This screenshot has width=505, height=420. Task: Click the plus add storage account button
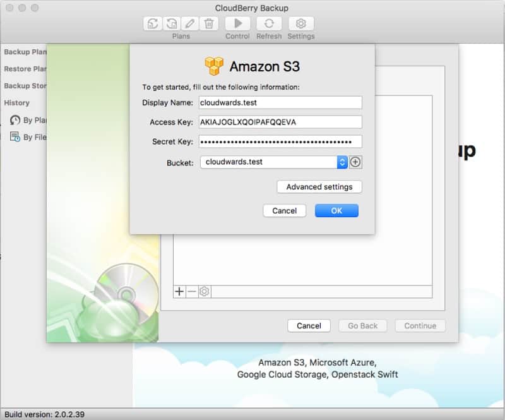[x=179, y=292]
